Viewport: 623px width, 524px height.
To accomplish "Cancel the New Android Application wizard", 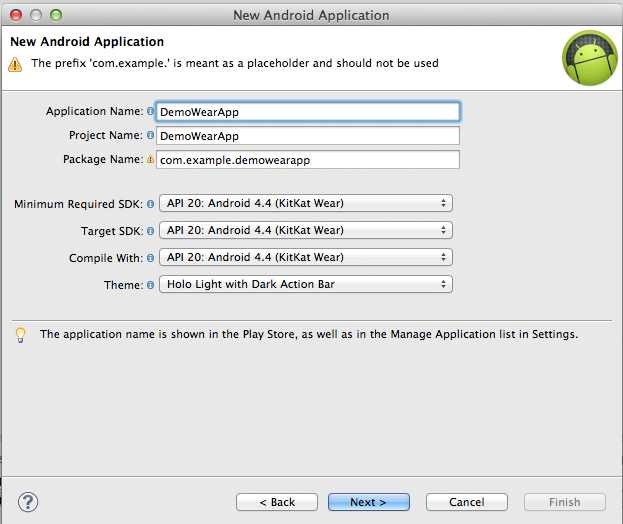I will (466, 502).
